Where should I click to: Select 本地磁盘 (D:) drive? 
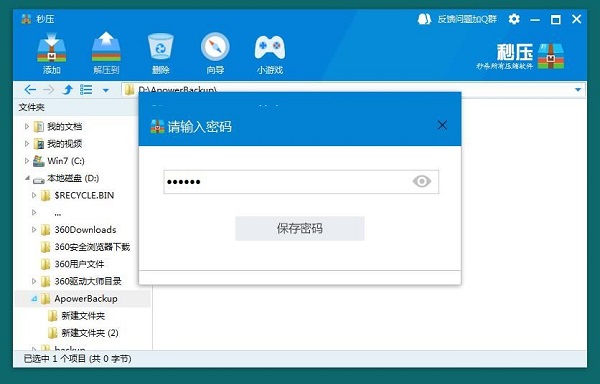[73, 178]
